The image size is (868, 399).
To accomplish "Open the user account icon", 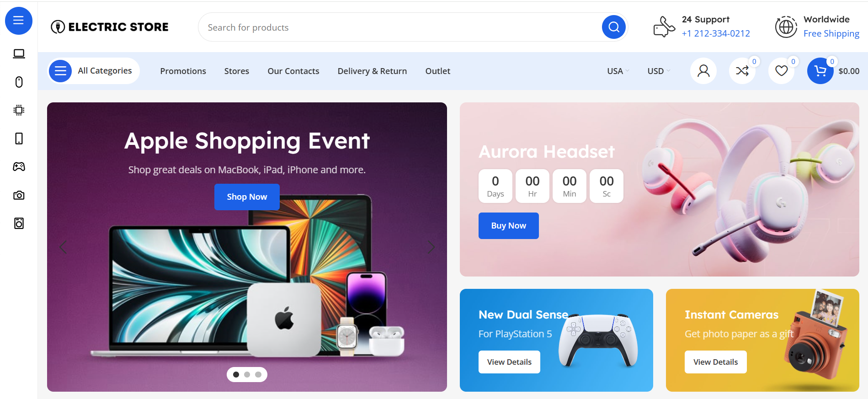I will click(703, 71).
